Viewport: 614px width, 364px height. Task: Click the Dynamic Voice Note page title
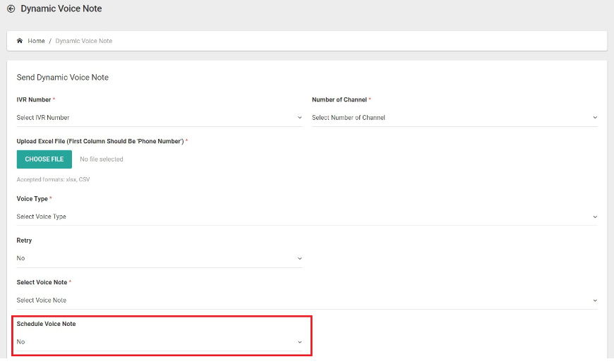click(x=61, y=8)
